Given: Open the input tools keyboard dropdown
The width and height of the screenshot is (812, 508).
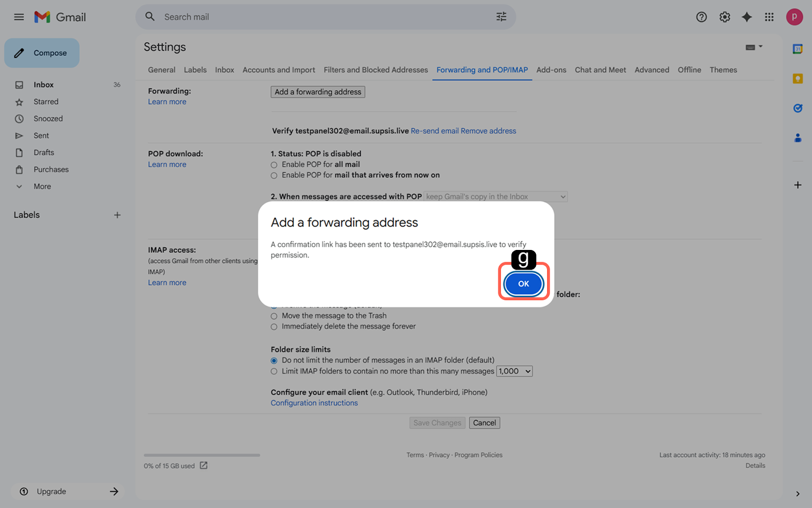Looking at the screenshot, I should [754, 47].
